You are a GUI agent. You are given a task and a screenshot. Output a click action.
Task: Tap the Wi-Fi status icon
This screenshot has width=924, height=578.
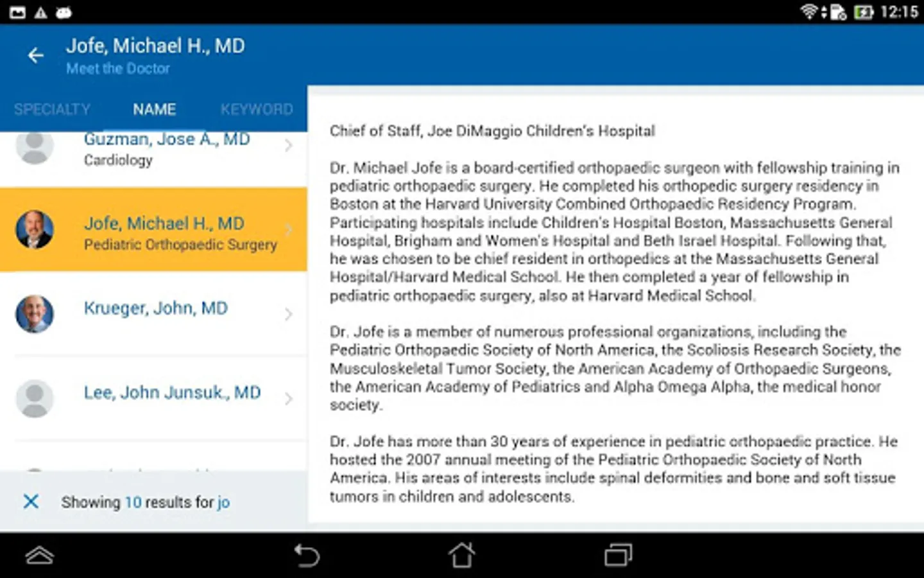click(x=810, y=12)
